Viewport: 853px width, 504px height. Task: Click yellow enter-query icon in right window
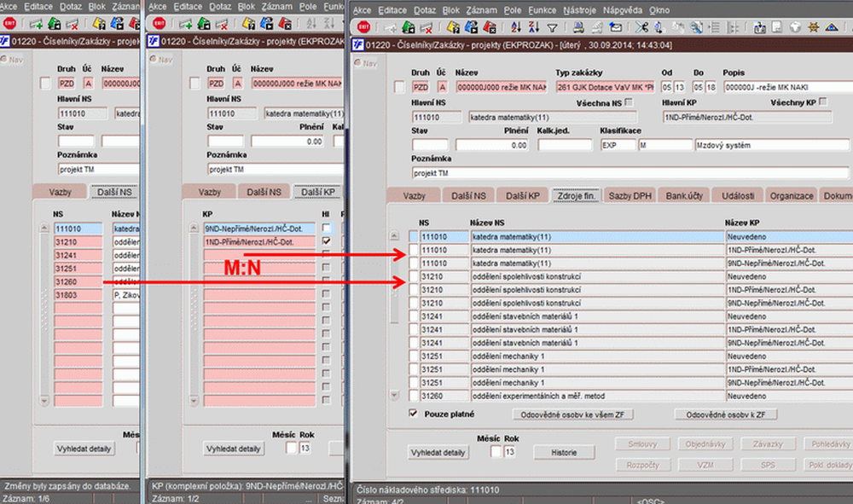tap(453, 26)
